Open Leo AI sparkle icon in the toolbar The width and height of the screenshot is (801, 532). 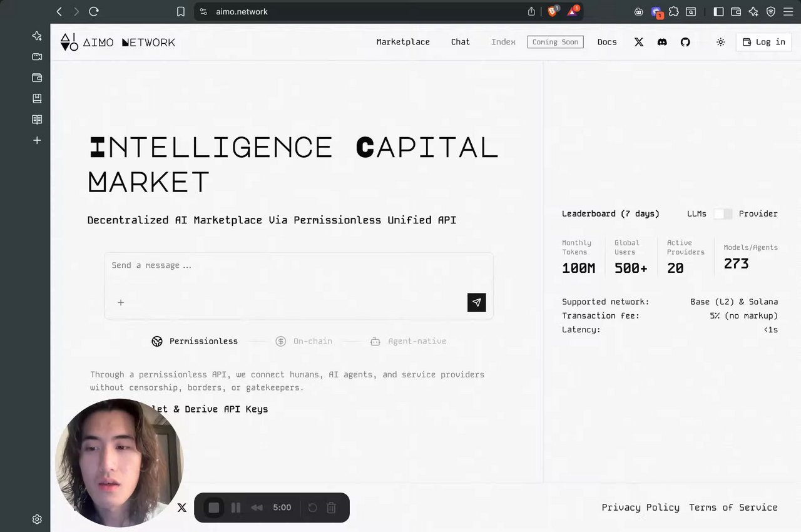point(753,11)
